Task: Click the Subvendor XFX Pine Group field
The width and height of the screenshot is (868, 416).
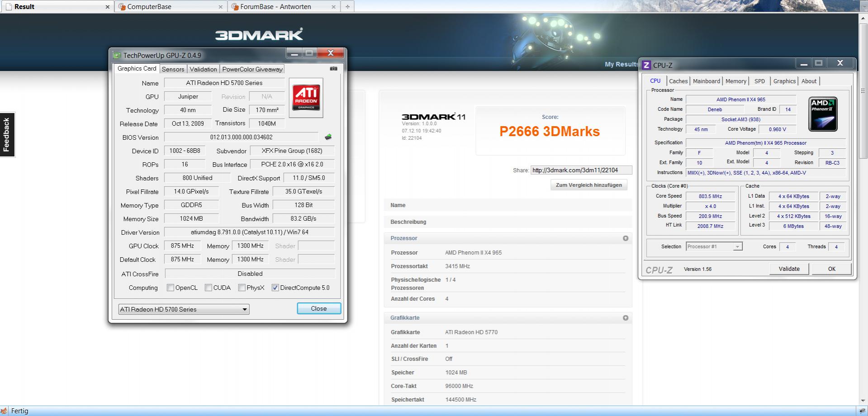Action: coord(292,151)
